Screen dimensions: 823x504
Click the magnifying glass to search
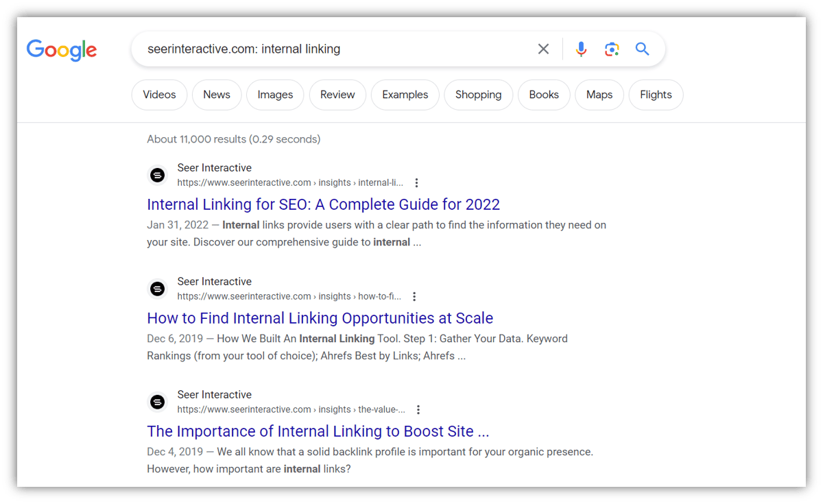tap(642, 49)
